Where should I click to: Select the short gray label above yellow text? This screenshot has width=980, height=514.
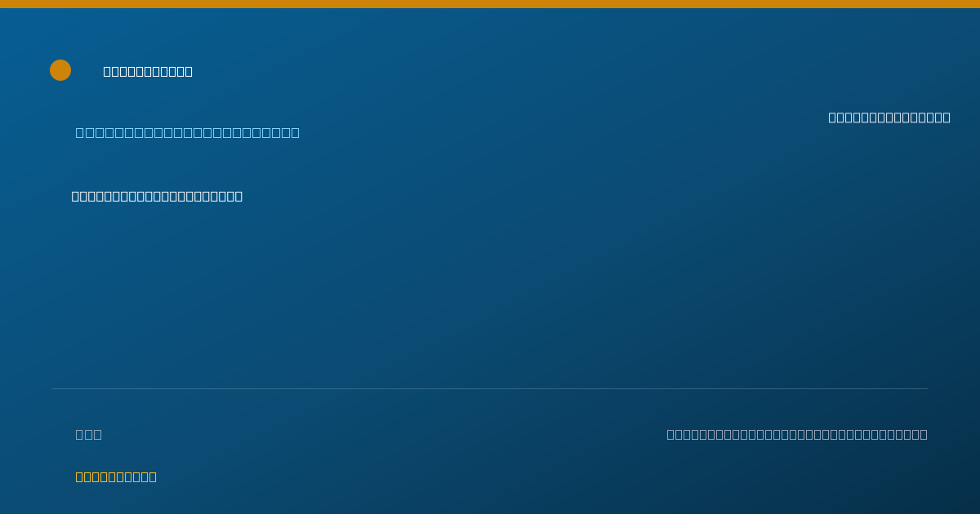[x=89, y=434]
